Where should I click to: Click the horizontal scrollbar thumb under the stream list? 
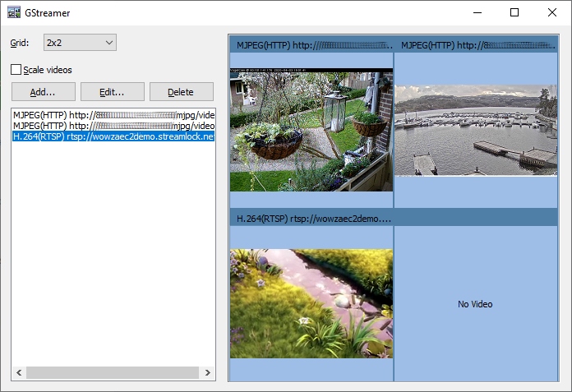click(x=111, y=372)
